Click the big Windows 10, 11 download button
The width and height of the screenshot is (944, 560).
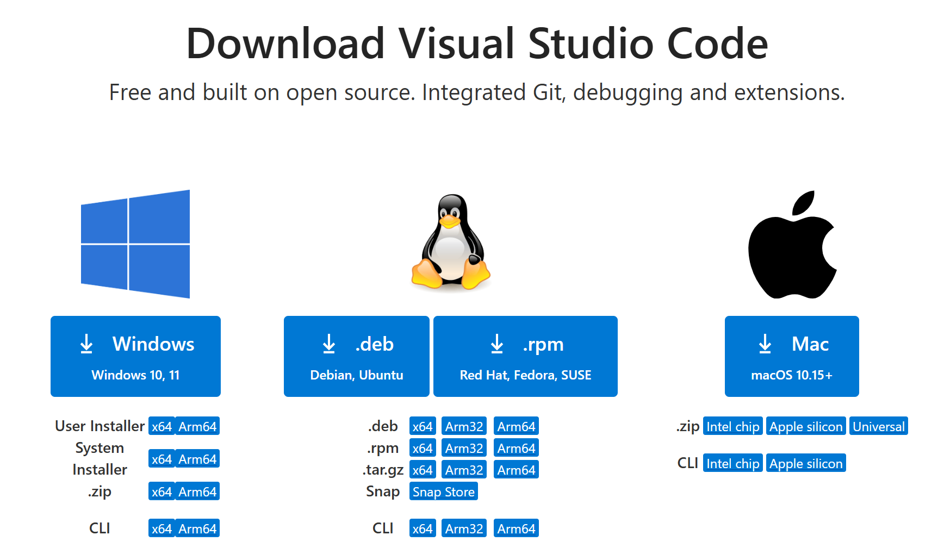coord(135,356)
